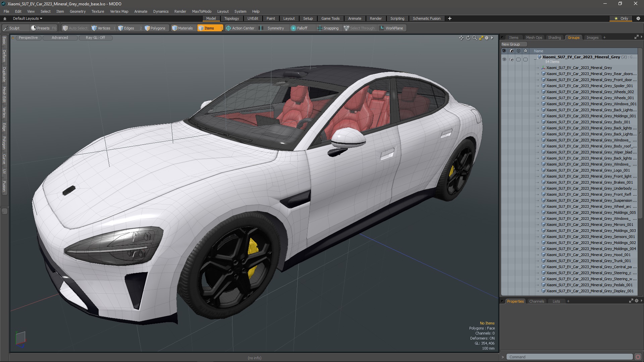Open Properties panel gear settings
The width and height of the screenshot is (644, 362).
(x=637, y=301)
